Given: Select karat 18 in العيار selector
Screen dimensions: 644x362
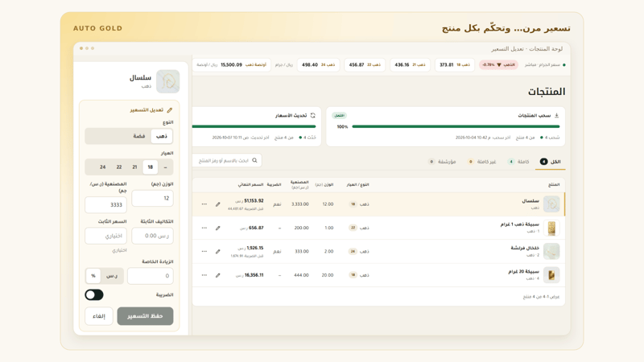Looking at the screenshot, I should 151,167.
